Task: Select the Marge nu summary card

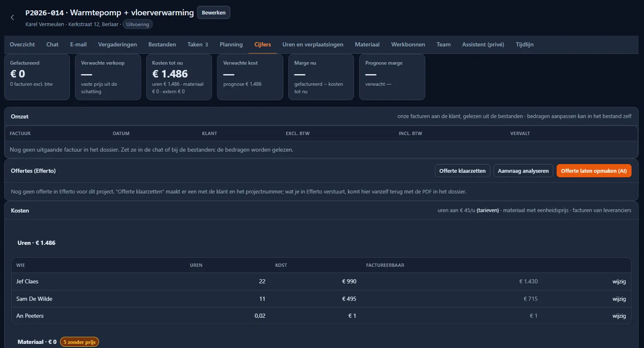Action: click(321, 77)
